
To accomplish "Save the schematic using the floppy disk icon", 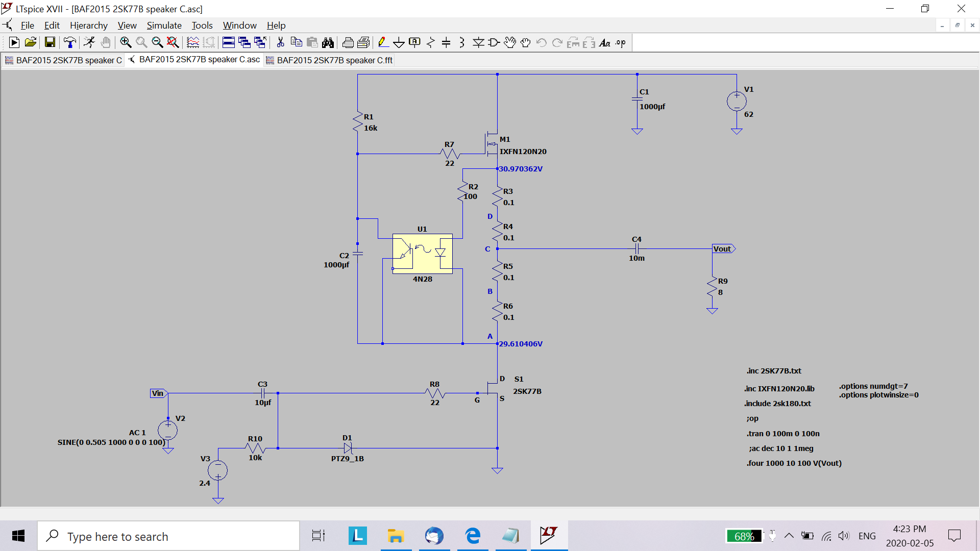I will (x=50, y=43).
